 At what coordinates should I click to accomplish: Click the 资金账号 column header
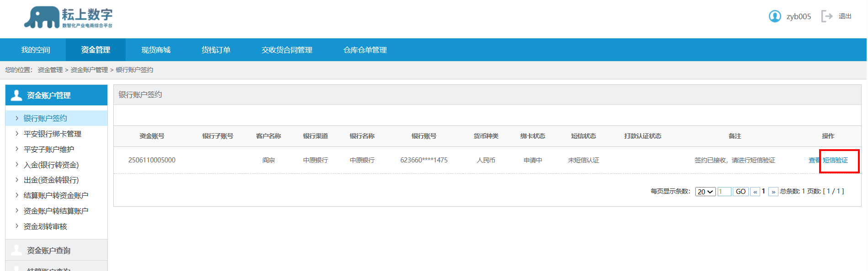pos(152,136)
